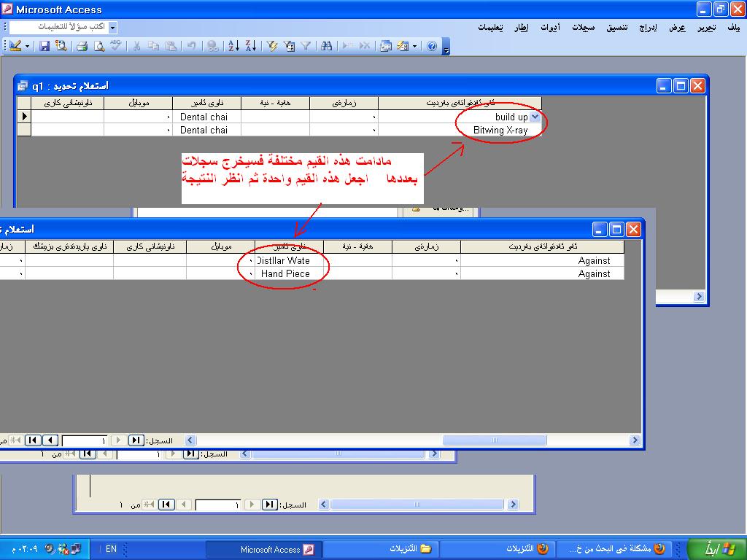Image resolution: width=747 pixels, height=560 pixels.
Task: Sort records descending Z to A
Action: point(251,46)
